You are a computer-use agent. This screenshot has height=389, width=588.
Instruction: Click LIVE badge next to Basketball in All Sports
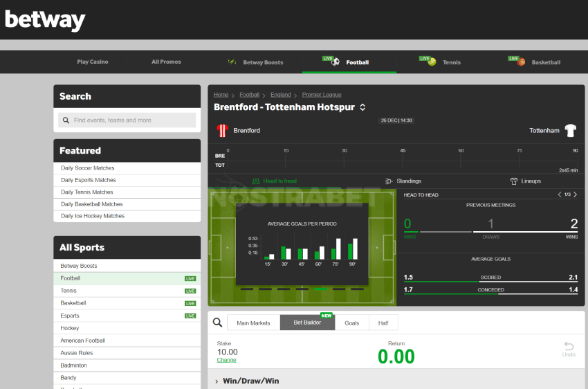point(190,303)
